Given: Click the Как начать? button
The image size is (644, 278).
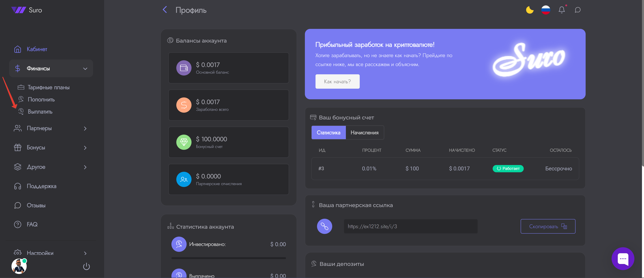Looking at the screenshot, I should click(337, 81).
